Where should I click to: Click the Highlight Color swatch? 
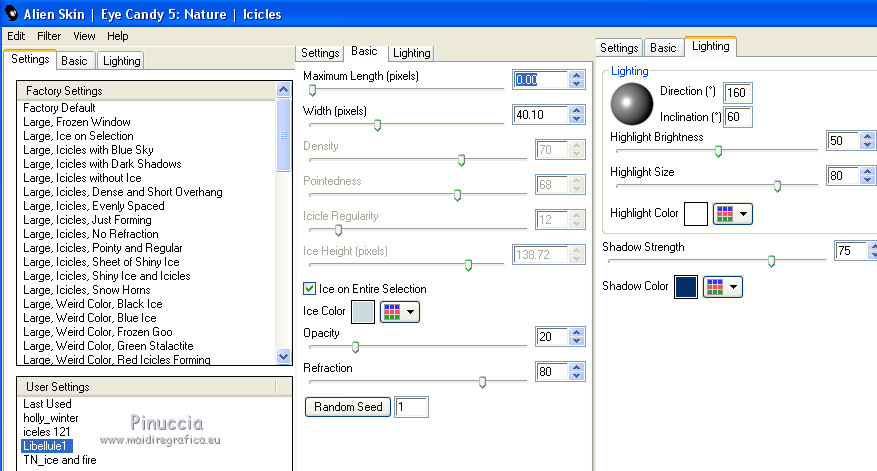tap(696, 214)
